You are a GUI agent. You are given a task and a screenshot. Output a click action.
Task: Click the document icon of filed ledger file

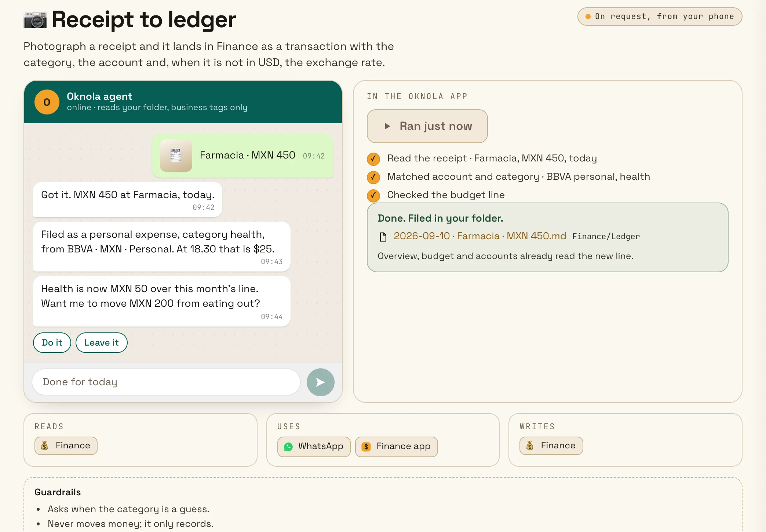[x=383, y=237]
